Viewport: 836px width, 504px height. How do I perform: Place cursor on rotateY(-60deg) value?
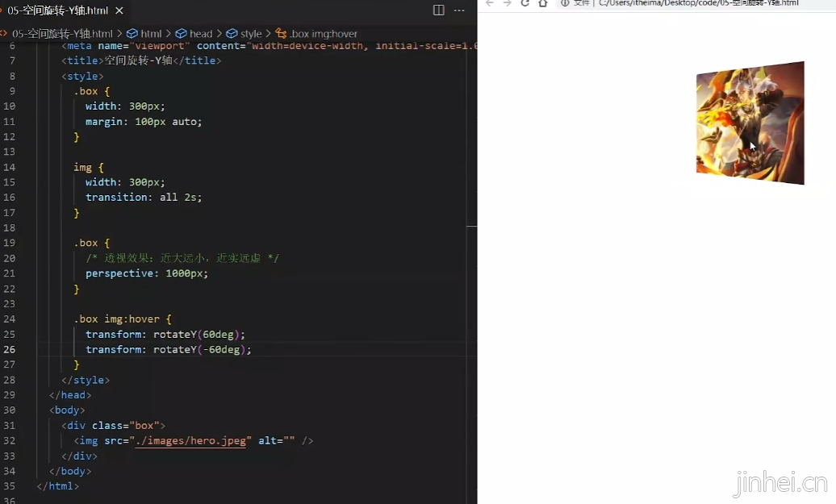coord(199,349)
